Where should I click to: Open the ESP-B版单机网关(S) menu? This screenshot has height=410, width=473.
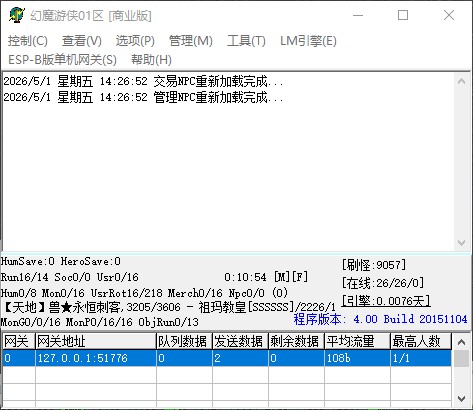[x=62, y=60]
